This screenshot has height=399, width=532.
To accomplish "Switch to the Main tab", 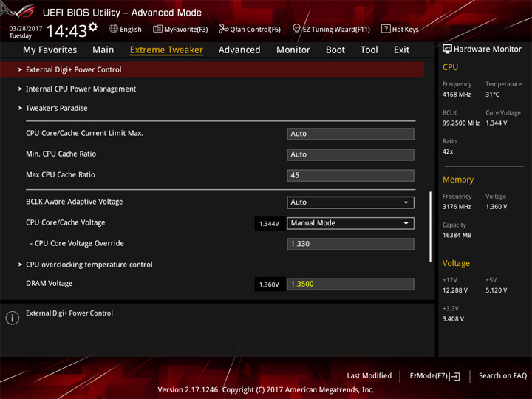I will click(x=103, y=50).
